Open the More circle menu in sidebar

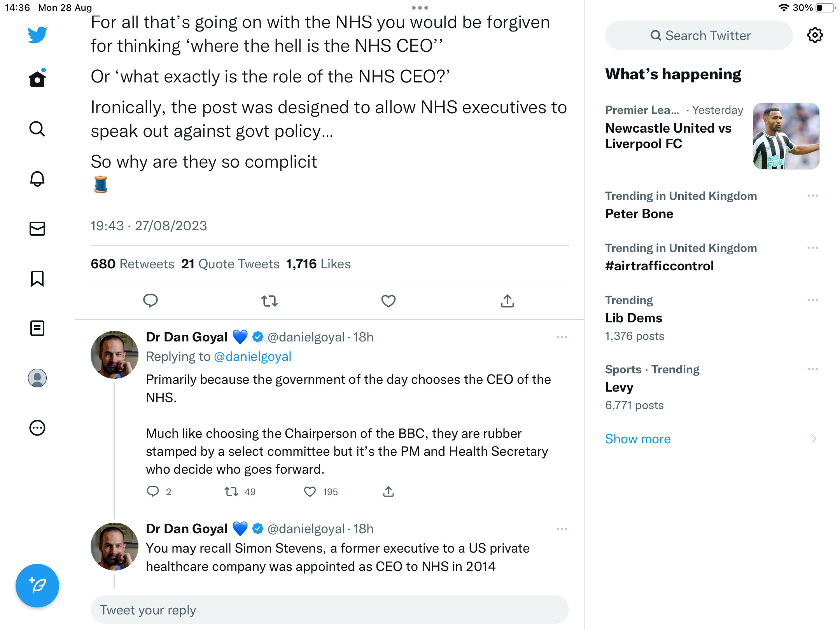(37, 428)
